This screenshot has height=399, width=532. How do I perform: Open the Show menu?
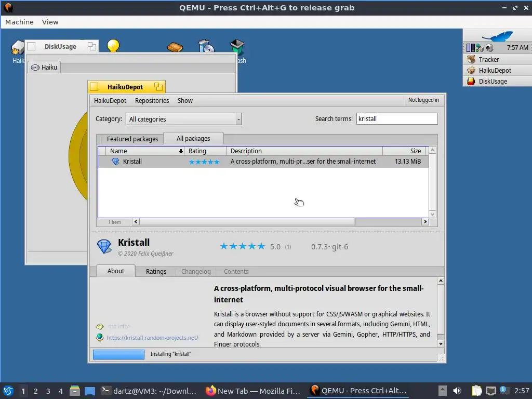pos(185,100)
